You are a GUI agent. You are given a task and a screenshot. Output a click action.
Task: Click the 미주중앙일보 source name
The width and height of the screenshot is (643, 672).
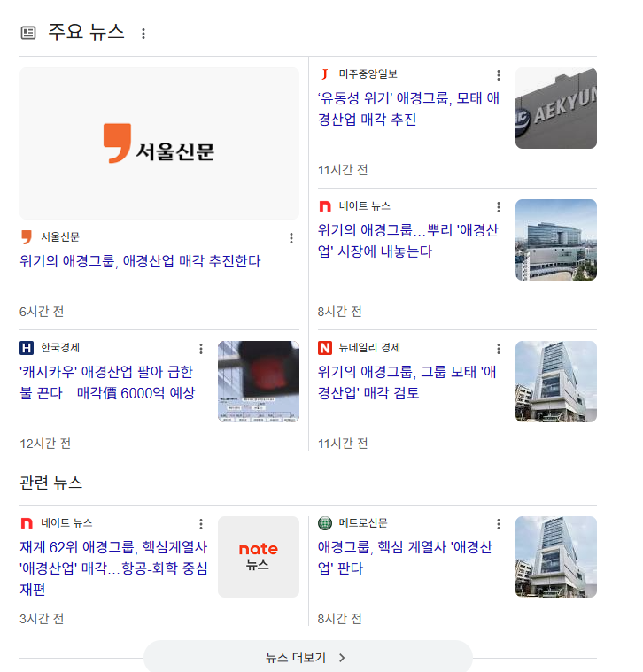368,74
